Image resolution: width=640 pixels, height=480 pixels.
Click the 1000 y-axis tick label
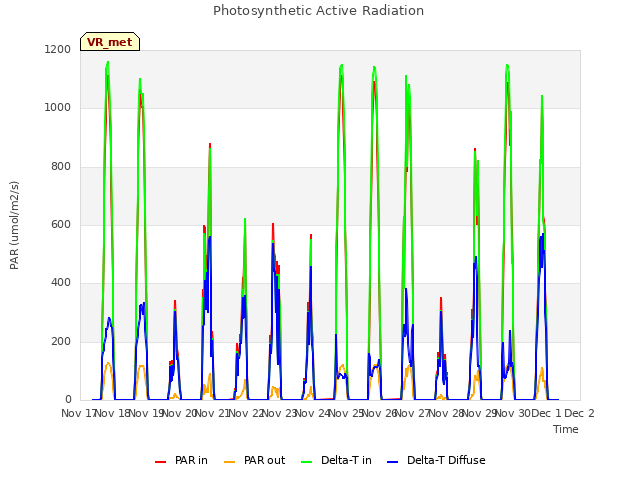(58, 107)
